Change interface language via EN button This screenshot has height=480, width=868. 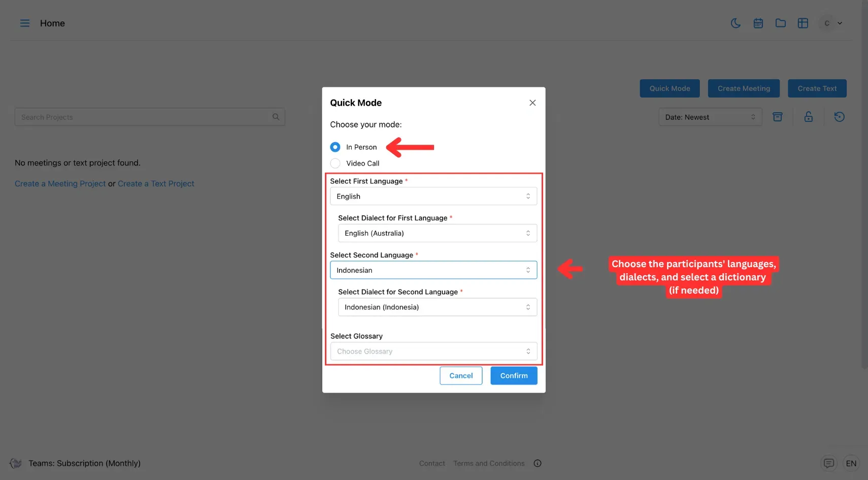pyautogui.click(x=851, y=463)
